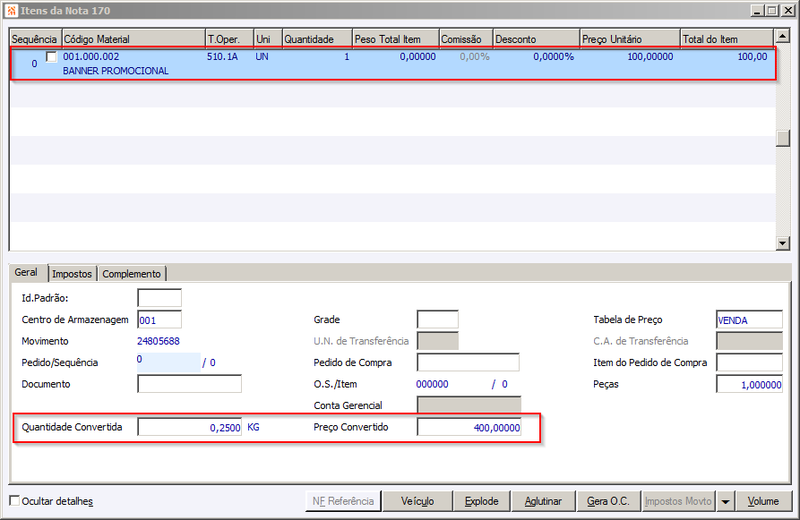The height and width of the screenshot is (520, 800).
Task: Click the 510.1A operation type cell
Action: click(x=222, y=57)
